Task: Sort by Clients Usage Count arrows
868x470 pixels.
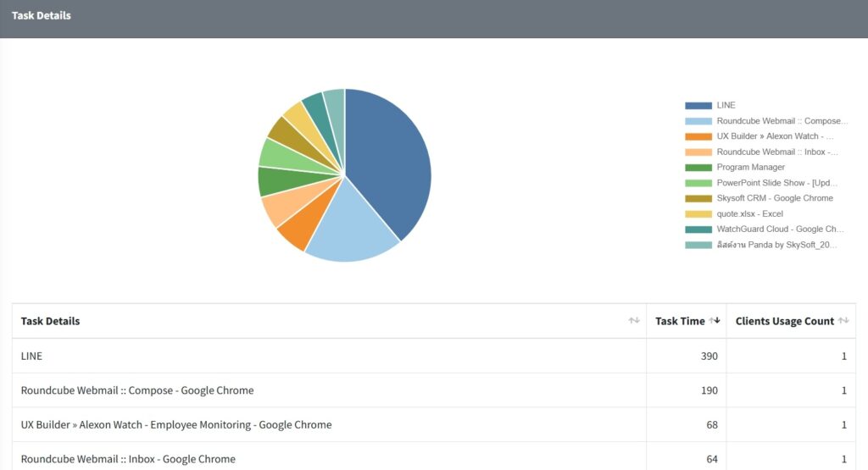Action: pos(843,321)
